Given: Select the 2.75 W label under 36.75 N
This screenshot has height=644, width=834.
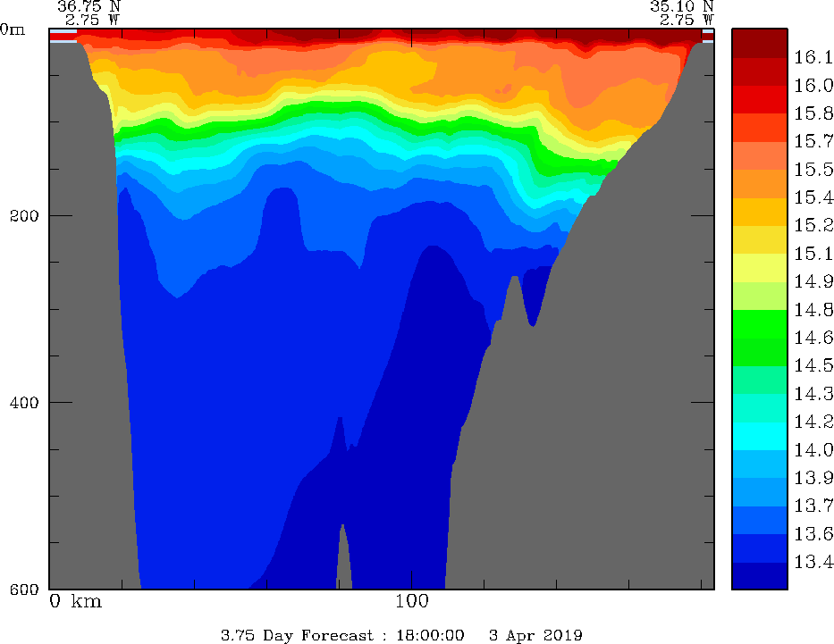Looking at the screenshot, I should point(92,21).
